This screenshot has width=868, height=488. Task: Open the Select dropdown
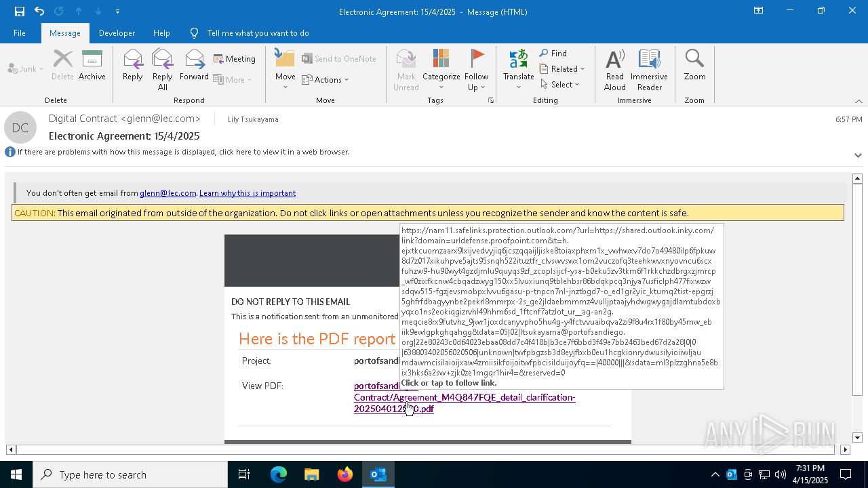[560, 84]
